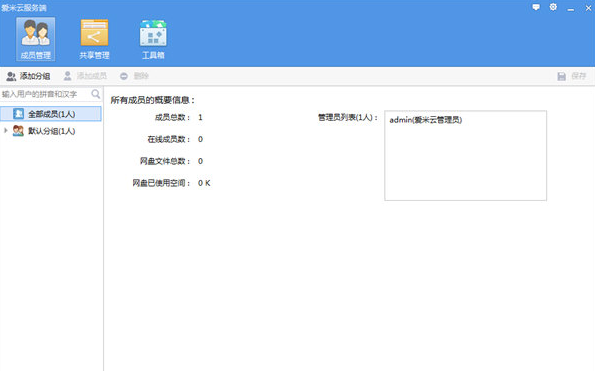Click the 全部成员 person icon
Viewport: 595px width, 371px height.
(18, 114)
